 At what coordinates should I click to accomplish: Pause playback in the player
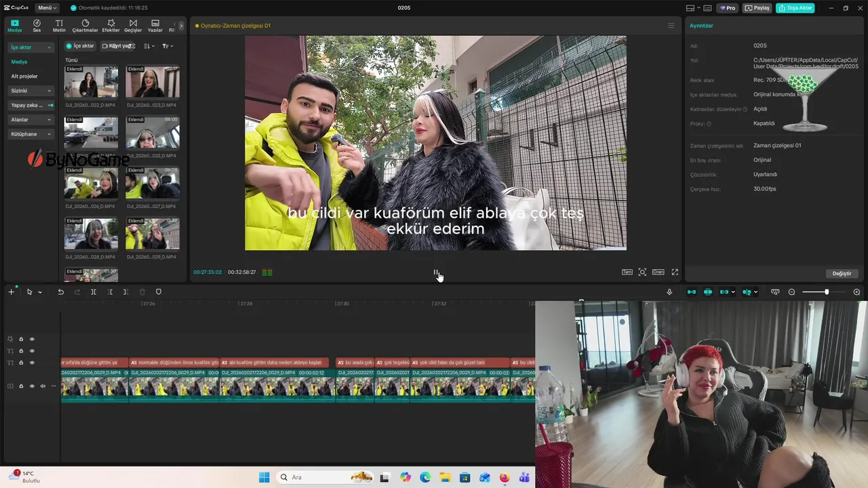coord(435,272)
